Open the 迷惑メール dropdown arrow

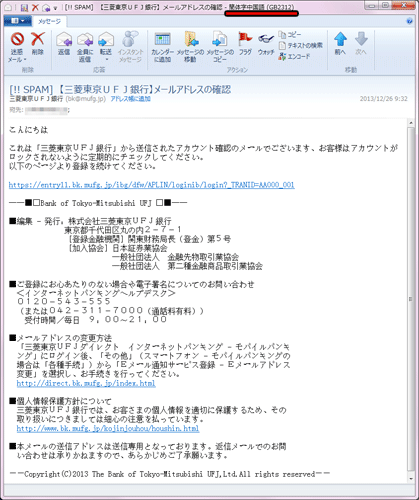tap(25, 60)
